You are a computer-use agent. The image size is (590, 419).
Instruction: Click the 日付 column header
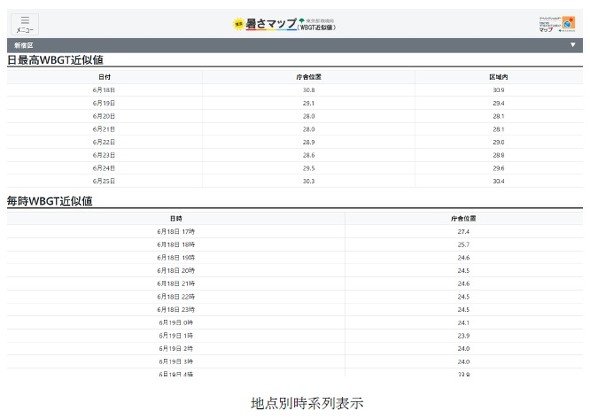pyautogui.click(x=105, y=77)
